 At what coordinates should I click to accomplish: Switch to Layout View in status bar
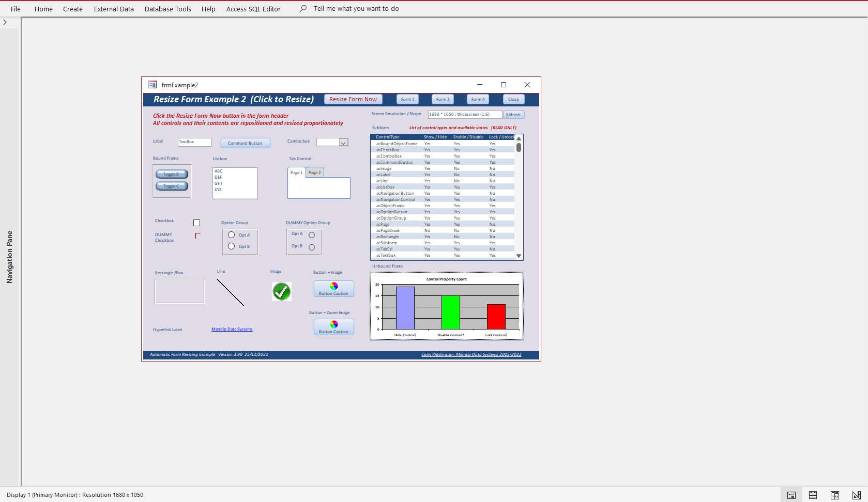coord(834,495)
